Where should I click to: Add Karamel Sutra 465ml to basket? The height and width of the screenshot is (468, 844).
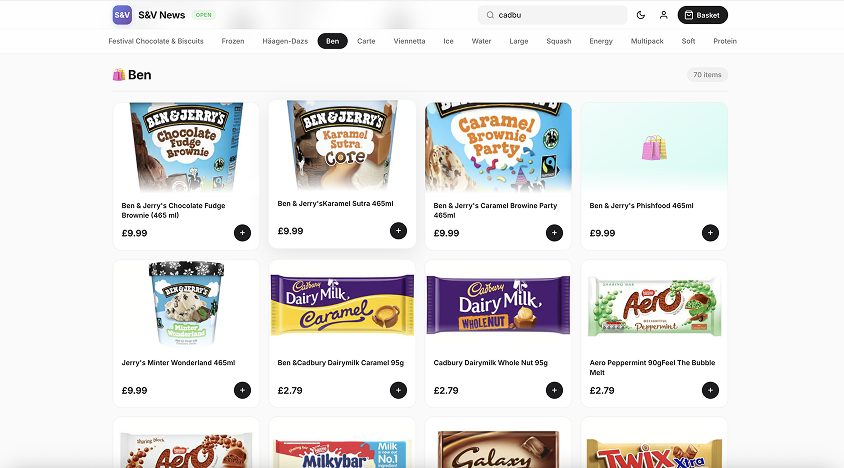click(398, 231)
